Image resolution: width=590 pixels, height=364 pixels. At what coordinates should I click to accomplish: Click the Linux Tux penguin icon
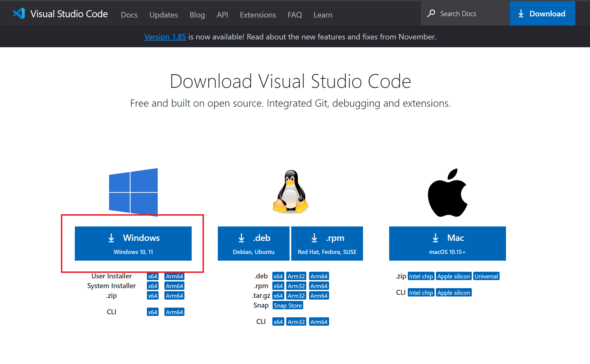290,192
